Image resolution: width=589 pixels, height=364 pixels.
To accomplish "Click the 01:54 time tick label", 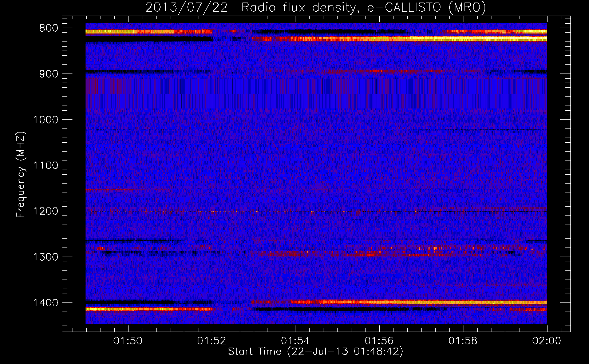I will coord(295,341).
